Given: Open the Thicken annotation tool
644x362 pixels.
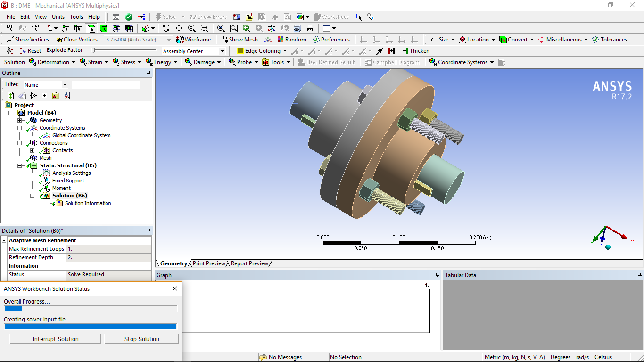Looking at the screenshot, I should 405,51.
